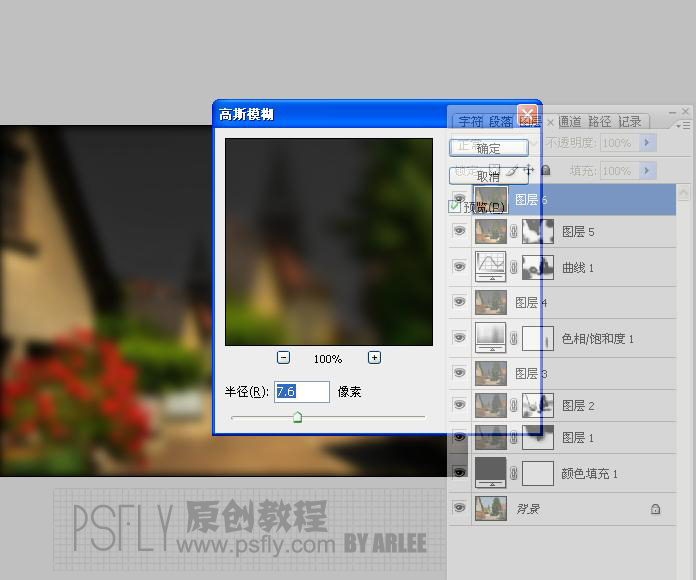
Task: Select the layer mask of 图层 1
Action: (538, 438)
